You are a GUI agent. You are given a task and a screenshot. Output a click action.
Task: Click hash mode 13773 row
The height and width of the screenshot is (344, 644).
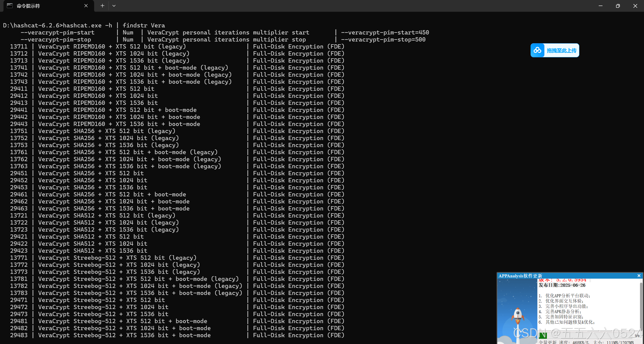pos(177,272)
